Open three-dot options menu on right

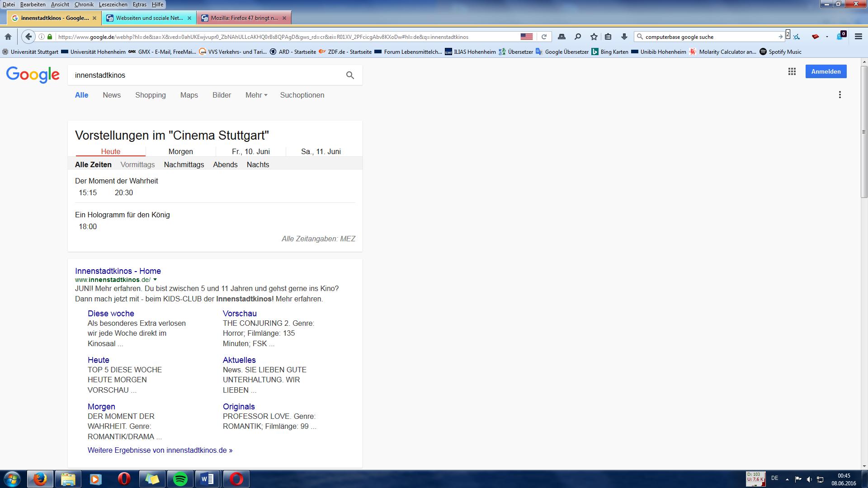pyautogui.click(x=840, y=95)
